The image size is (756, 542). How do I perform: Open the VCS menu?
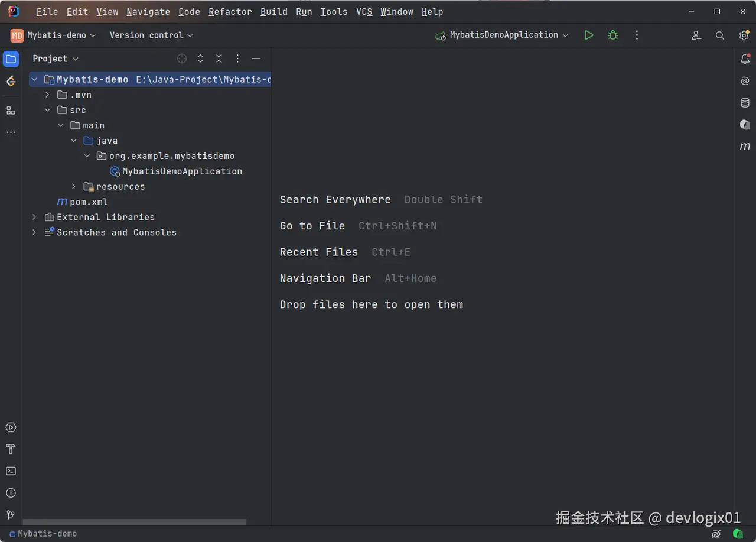click(364, 12)
